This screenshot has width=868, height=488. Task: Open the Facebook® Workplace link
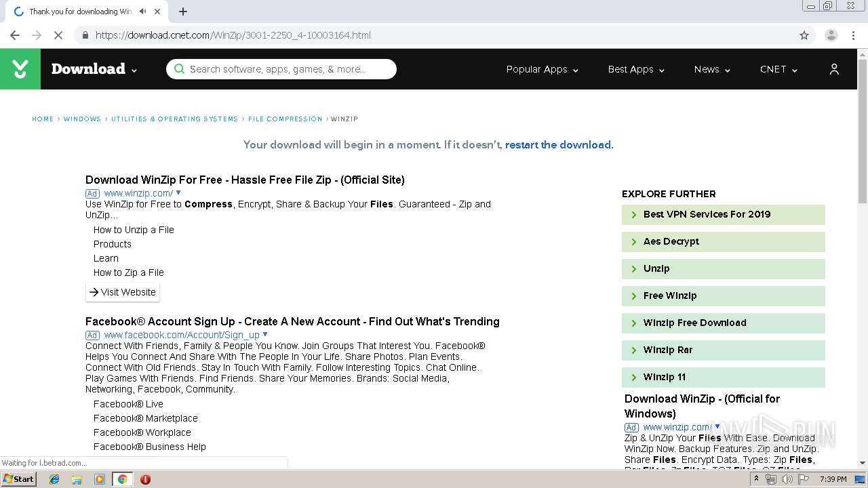142,432
